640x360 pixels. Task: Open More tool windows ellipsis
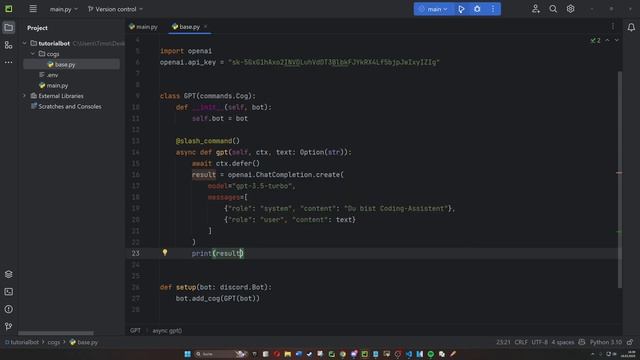click(x=9, y=62)
